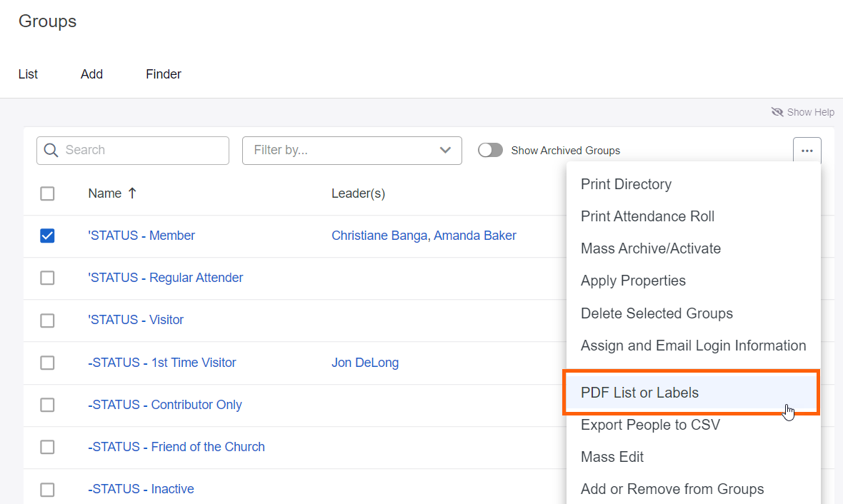This screenshot has width=843, height=504.
Task: Choose PDF List or Labels option
Action: coord(639,393)
